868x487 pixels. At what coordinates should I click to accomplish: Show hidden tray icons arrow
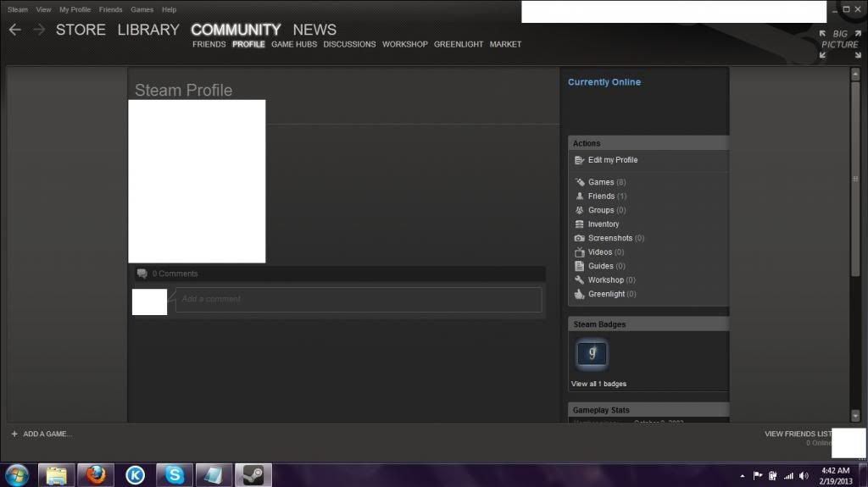point(743,476)
